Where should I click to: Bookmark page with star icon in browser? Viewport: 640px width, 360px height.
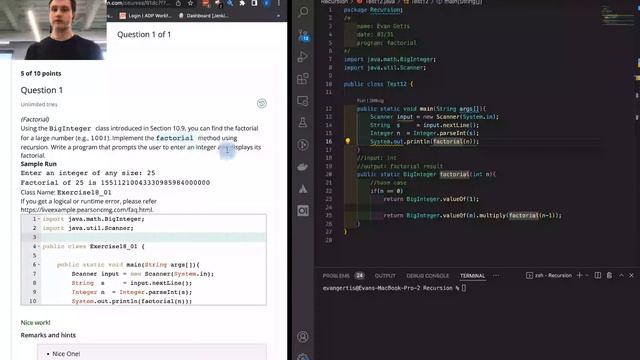191,4
